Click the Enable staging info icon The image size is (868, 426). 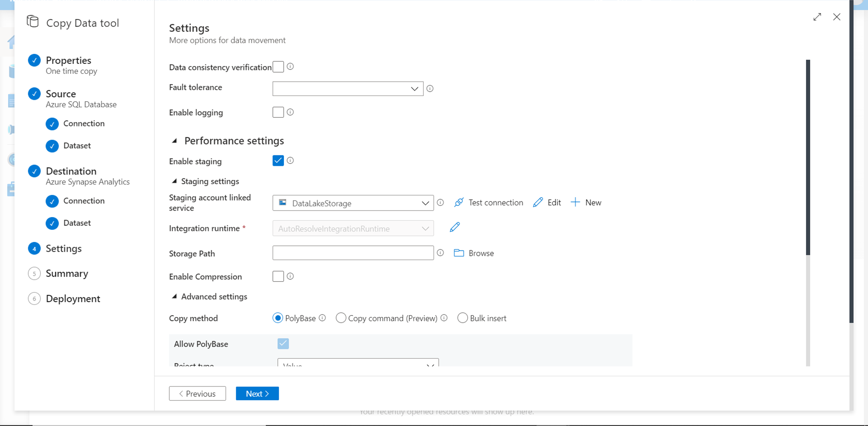290,161
